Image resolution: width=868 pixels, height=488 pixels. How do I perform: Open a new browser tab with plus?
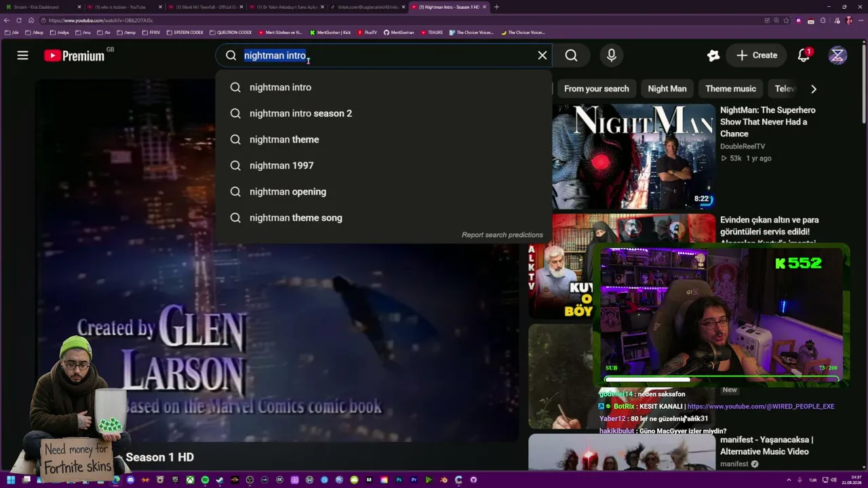pyautogui.click(x=496, y=7)
